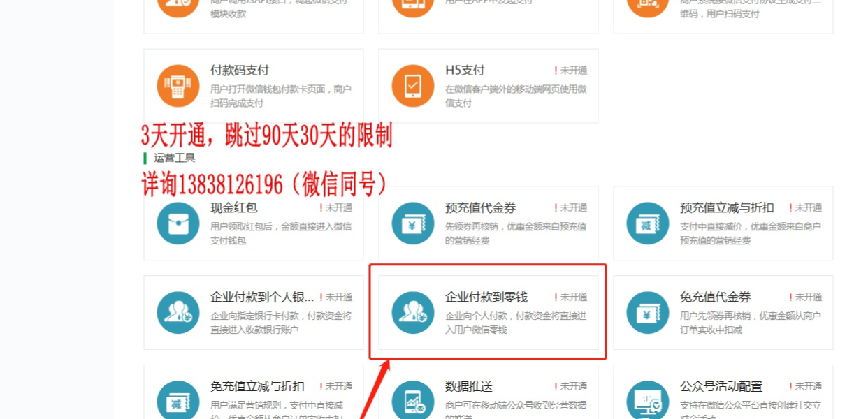
Task: Click description 企业向个人付款，付款资金将直接进入用户微信零钱
Action: (x=516, y=323)
